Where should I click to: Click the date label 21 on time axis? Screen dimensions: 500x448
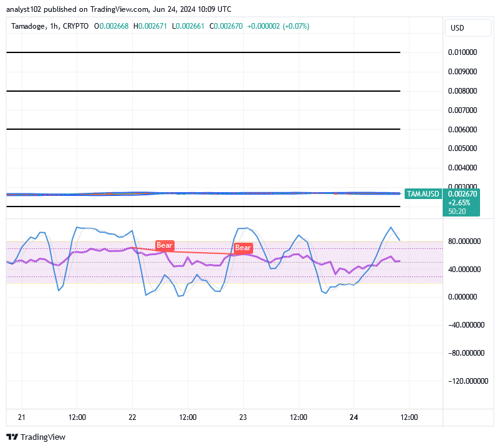pyautogui.click(x=22, y=417)
